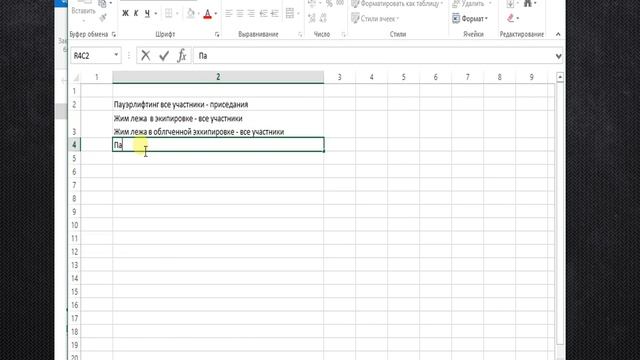This screenshot has width=640, height=360.
Task: Click the vertical scrollbar up arrow
Action: point(560,77)
